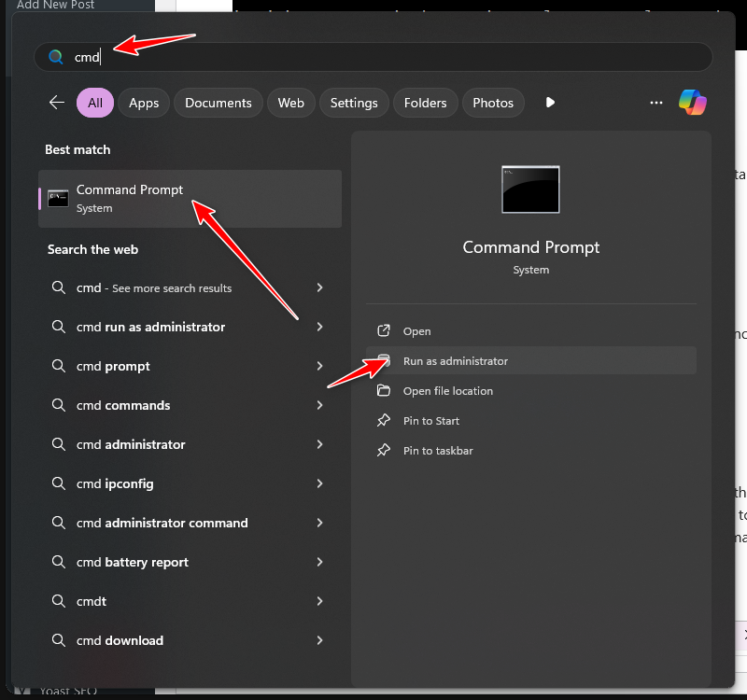Switch to the Documents filter tab

coord(218,103)
